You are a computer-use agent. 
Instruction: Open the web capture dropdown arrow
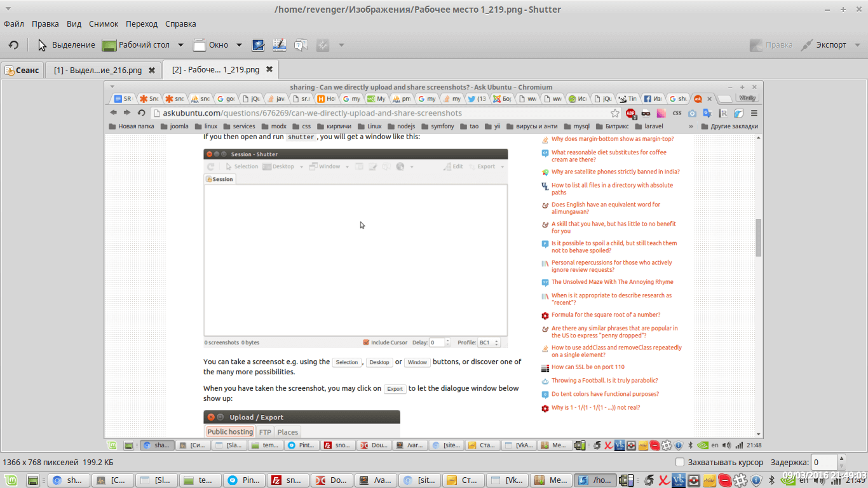point(341,45)
